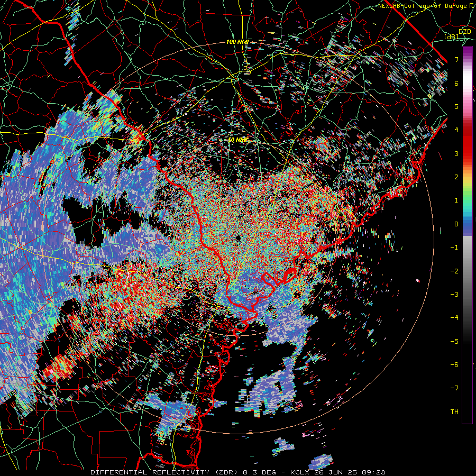The image size is (476, 476).
Task: Click the black radar site dot at center
Action: 238,238
